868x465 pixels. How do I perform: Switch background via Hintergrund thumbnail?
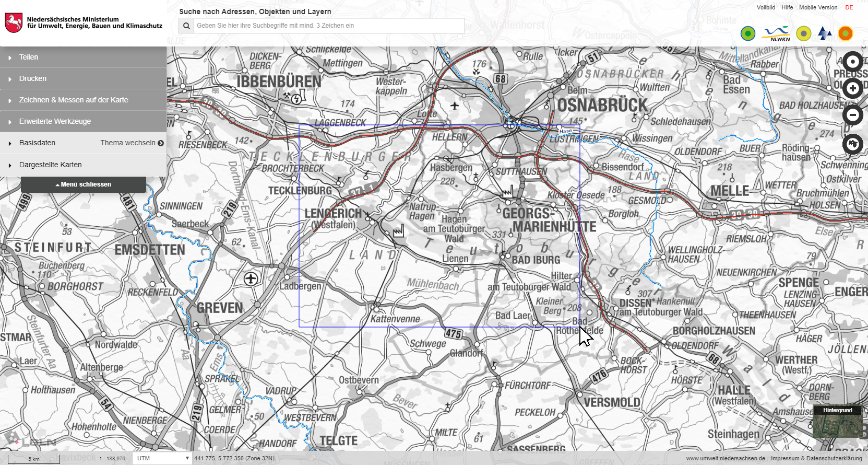(x=837, y=421)
